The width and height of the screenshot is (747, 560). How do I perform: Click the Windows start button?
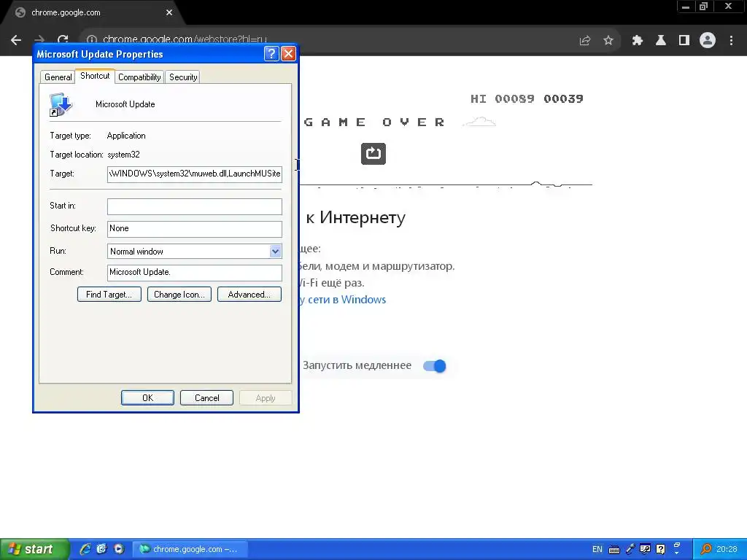click(34, 549)
